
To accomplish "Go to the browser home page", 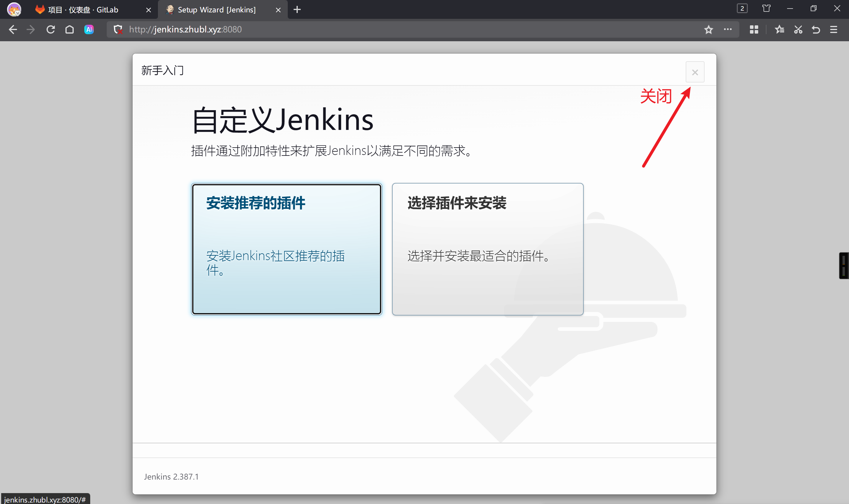I will click(69, 29).
